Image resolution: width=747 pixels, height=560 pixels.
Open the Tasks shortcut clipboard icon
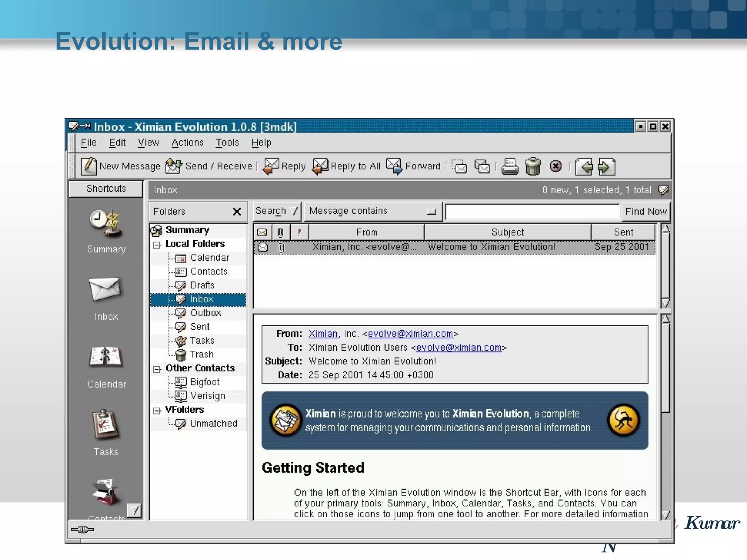pyautogui.click(x=105, y=424)
